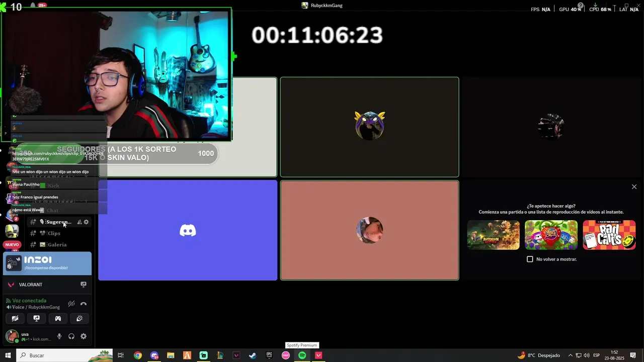The image size is (644, 362).
Task: Open the orange FL Studio taskbar icon
Action: pyautogui.click(x=187, y=355)
